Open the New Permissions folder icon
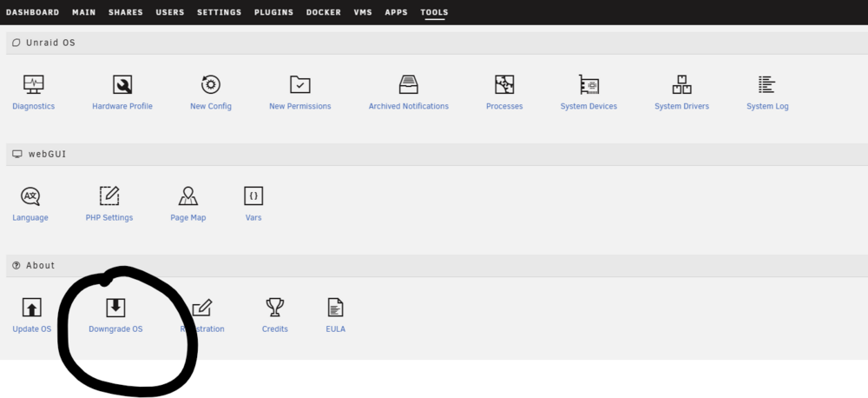This screenshot has height=398, width=868. [x=300, y=84]
